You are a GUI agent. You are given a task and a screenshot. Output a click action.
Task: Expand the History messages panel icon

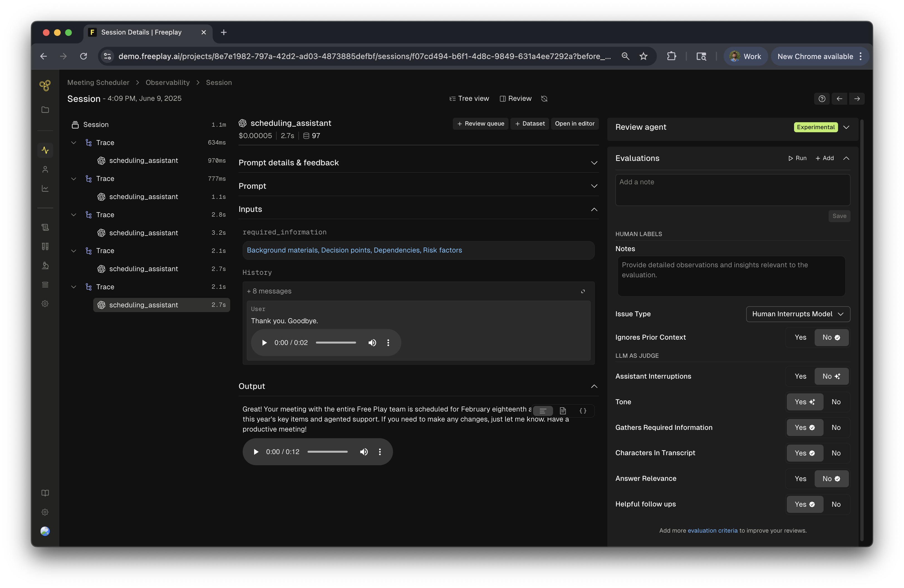coord(583,291)
